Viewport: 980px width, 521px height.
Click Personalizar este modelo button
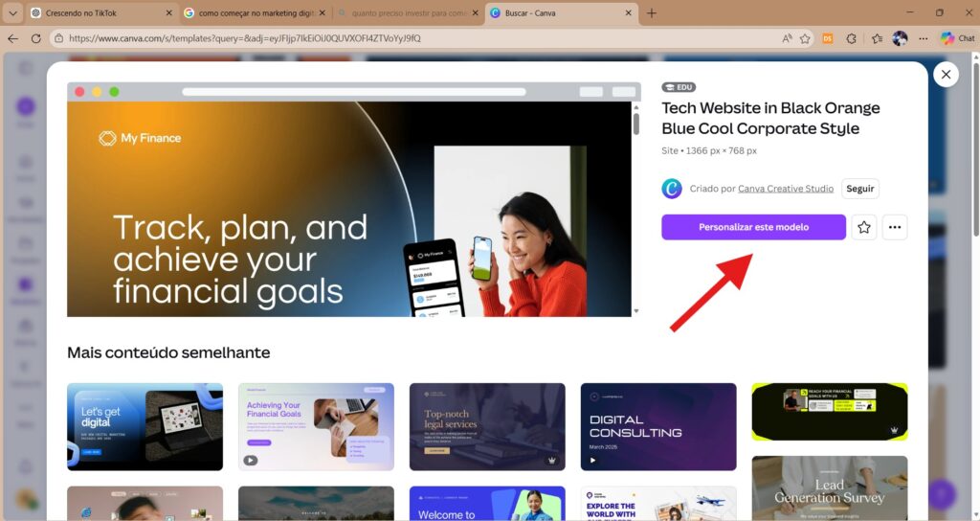pyautogui.click(x=753, y=227)
